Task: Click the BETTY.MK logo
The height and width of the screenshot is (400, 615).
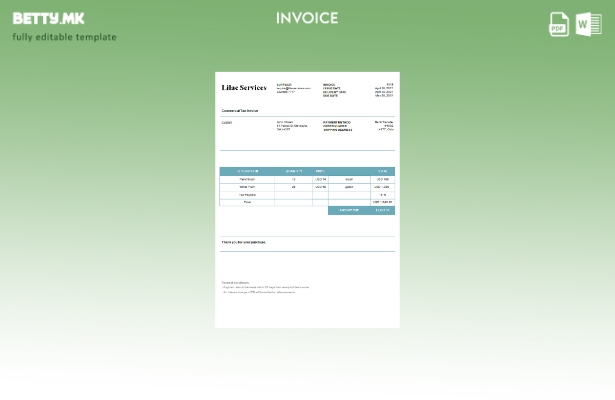Action: (x=48, y=18)
